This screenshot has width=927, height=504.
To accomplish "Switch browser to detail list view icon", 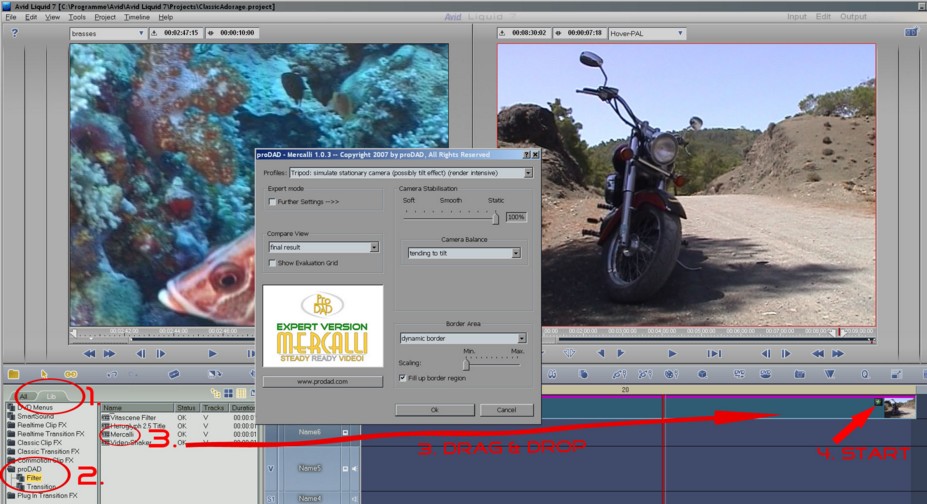I will [241, 394].
